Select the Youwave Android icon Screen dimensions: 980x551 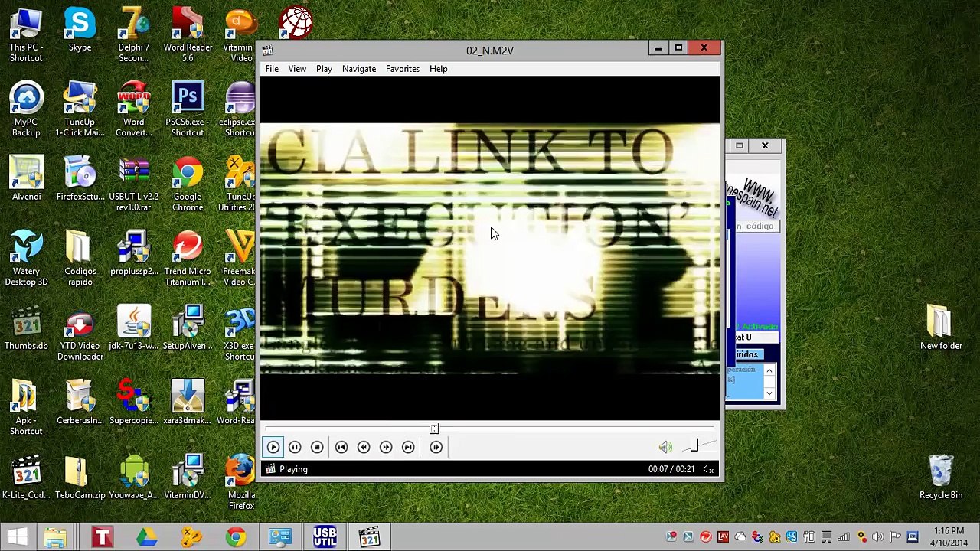click(134, 478)
